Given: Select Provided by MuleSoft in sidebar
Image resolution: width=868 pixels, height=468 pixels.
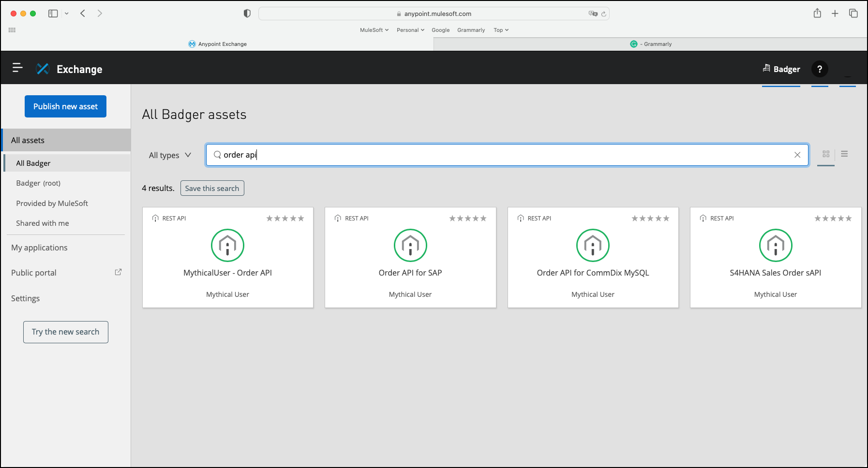Looking at the screenshot, I should coord(52,204).
